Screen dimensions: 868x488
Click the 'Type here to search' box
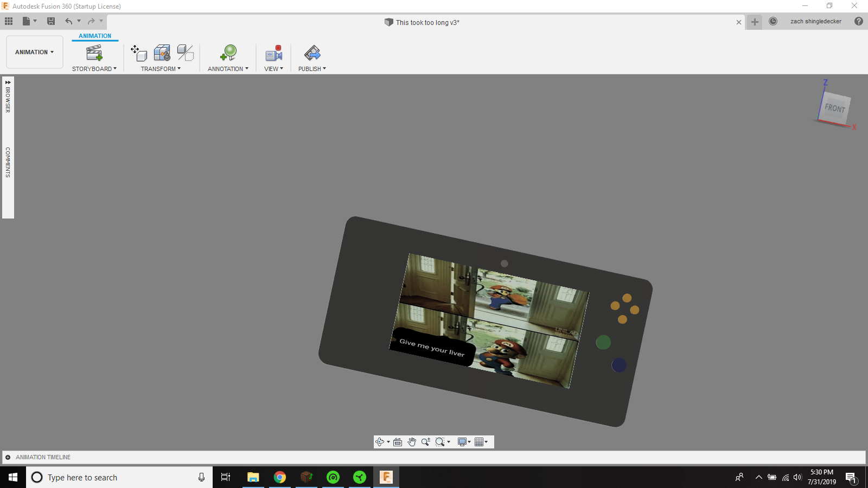pos(119,477)
